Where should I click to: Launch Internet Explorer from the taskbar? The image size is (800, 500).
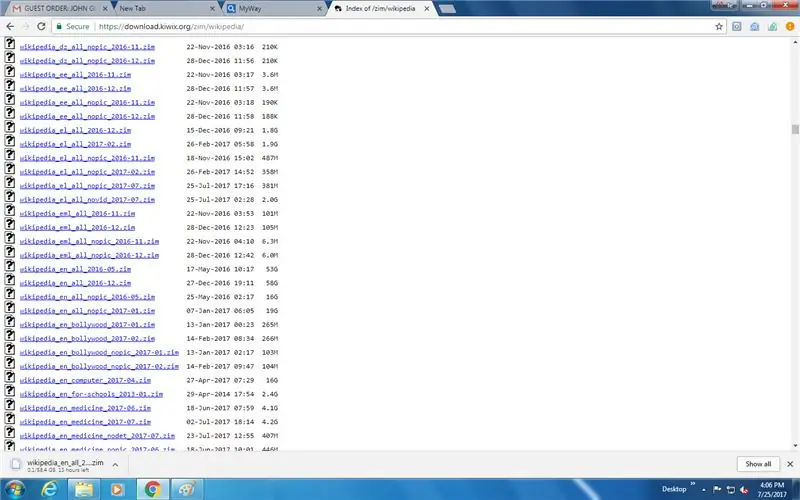coord(49,489)
